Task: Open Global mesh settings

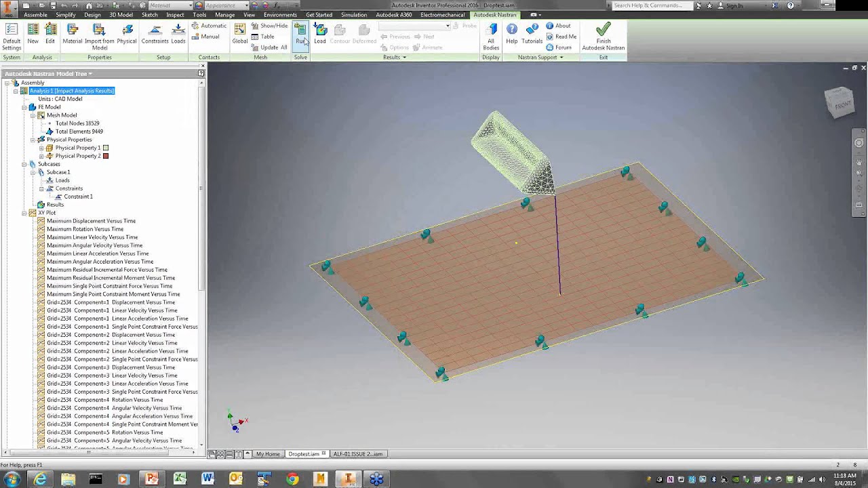Action: 240,34
